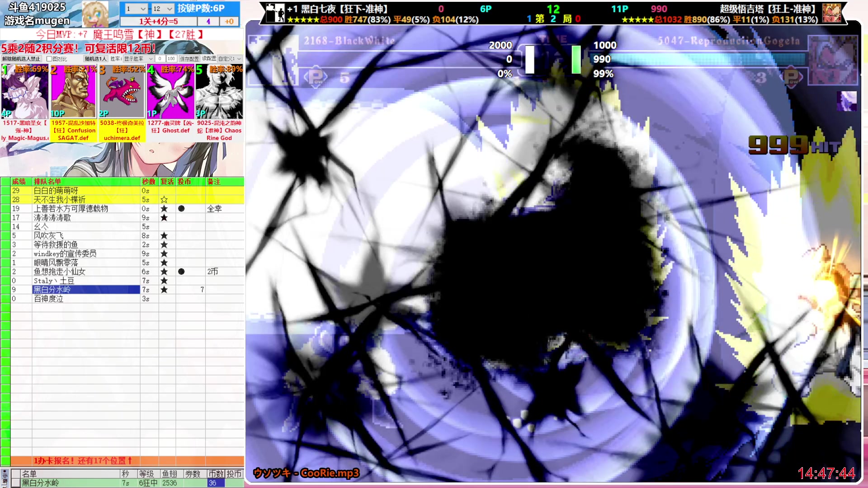
Task: Click the 名单 header in bottom table
Action: pos(70,474)
